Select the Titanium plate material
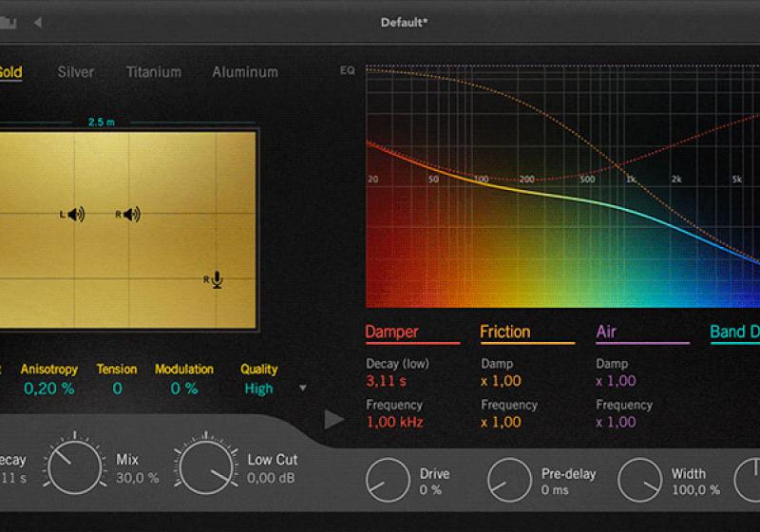 click(153, 72)
